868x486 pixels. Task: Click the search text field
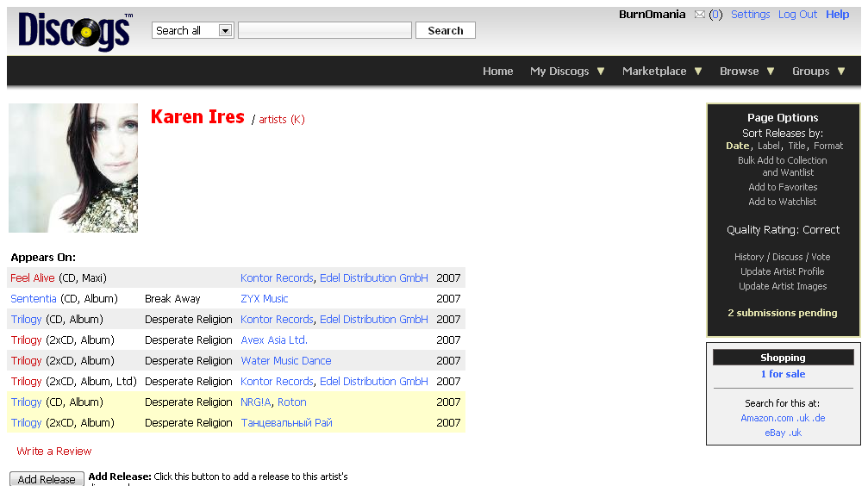[325, 30]
